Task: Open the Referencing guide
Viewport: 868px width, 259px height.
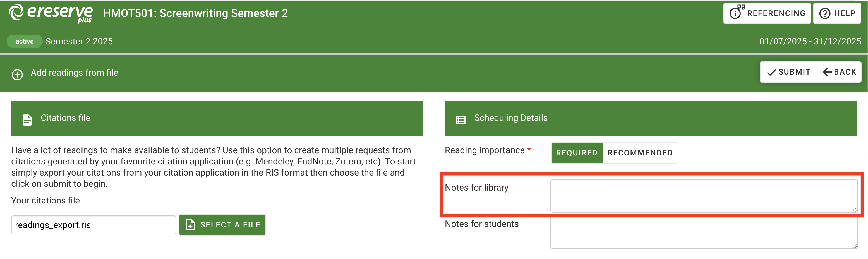Action: tap(767, 13)
